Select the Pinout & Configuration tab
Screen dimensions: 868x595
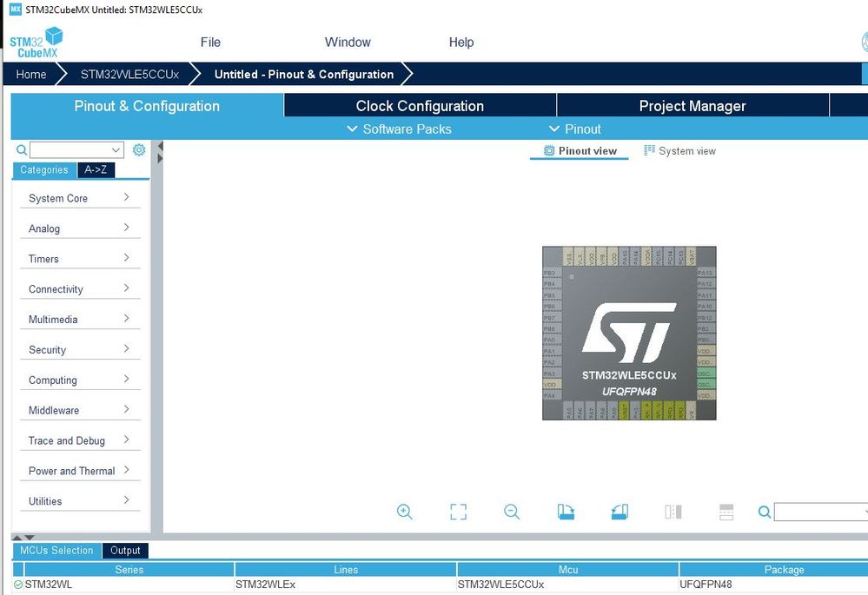(147, 106)
